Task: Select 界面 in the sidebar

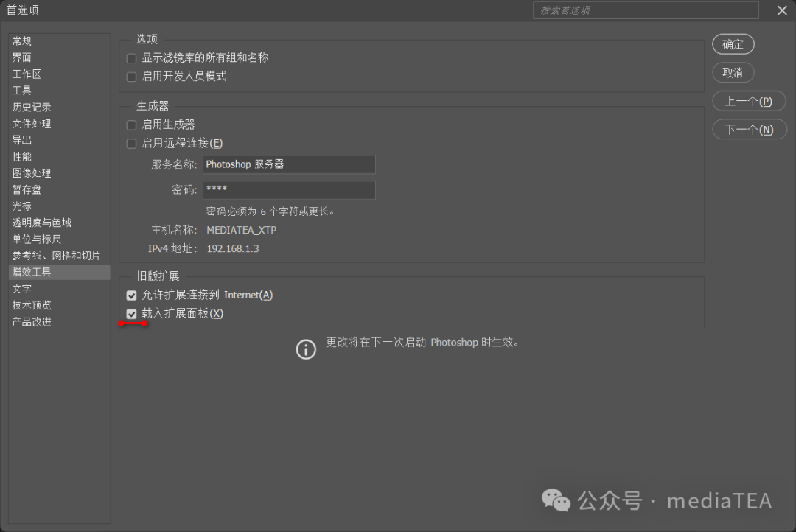Action: coord(22,57)
